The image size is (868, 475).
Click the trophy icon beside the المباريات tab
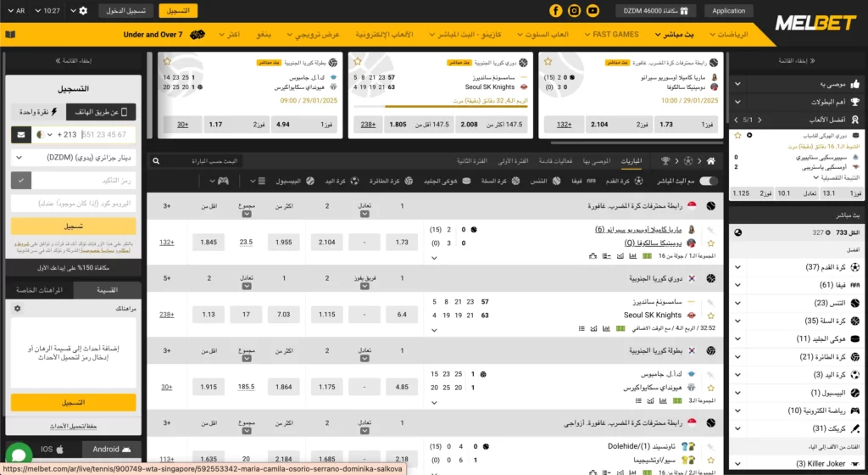[x=665, y=161]
